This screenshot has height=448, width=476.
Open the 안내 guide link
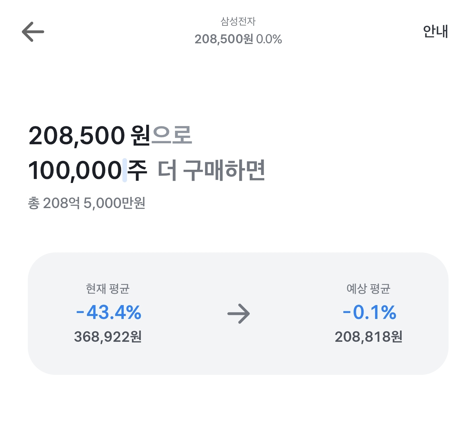point(435,32)
